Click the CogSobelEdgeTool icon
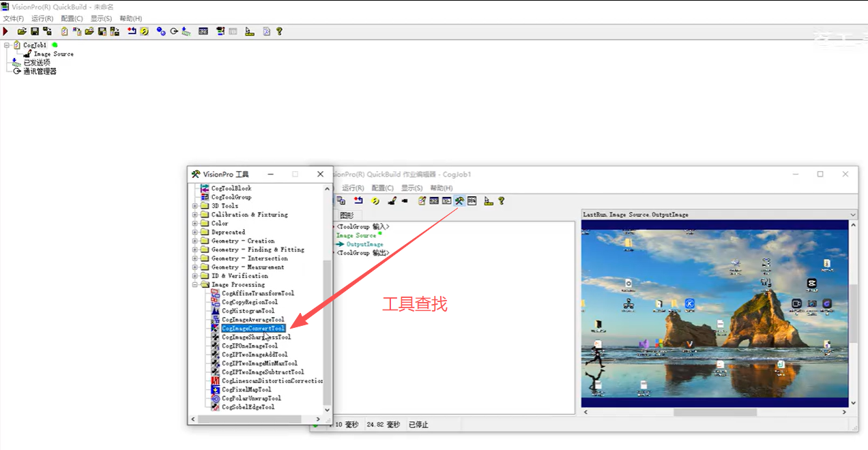Screen dimensions: 868x450 tap(216, 407)
